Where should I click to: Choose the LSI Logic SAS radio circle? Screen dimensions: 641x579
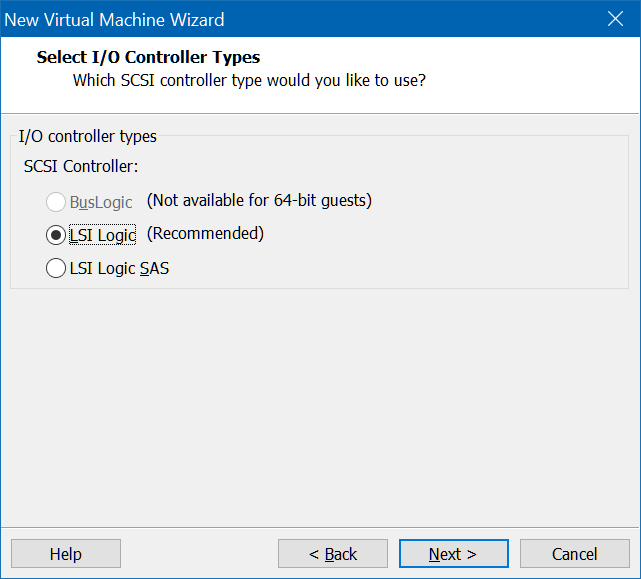pos(56,268)
